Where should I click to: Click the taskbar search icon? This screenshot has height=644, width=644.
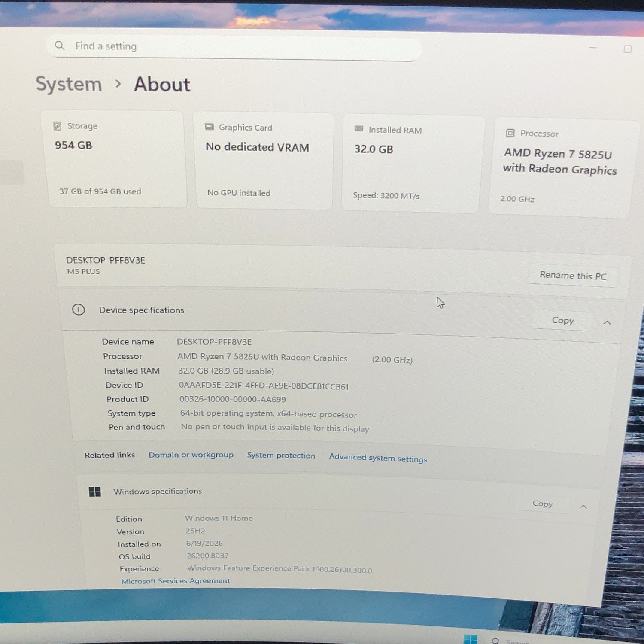pyautogui.click(x=495, y=641)
